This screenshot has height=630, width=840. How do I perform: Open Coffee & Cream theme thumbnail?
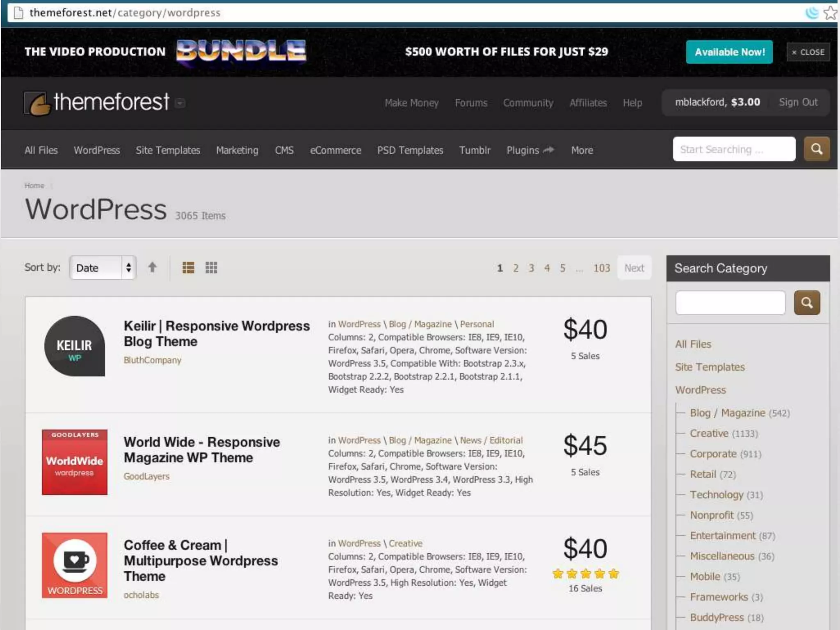coord(75,565)
